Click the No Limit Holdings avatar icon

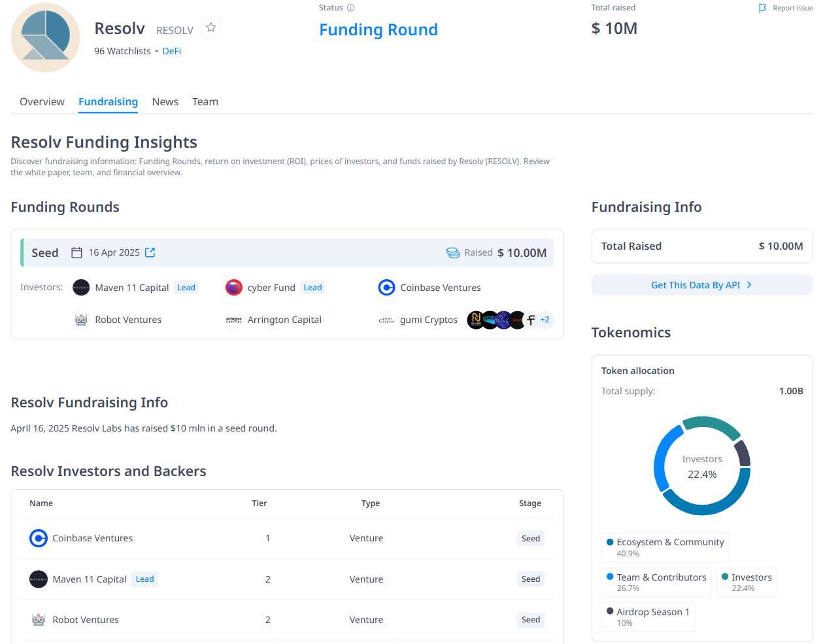(475, 320)
